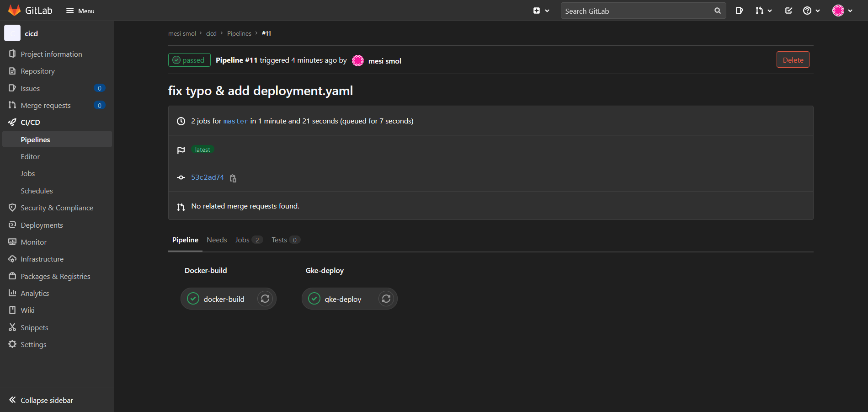Switch to the Tests tab

(286, 240)
